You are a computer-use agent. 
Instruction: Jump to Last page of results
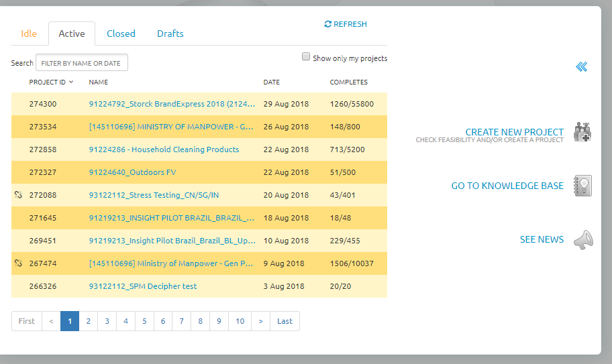[x=285, y=321]
